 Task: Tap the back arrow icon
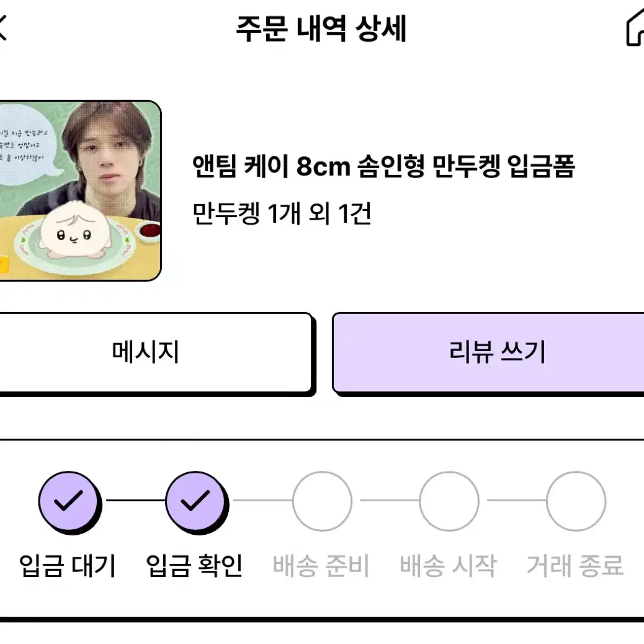(2, 27)
